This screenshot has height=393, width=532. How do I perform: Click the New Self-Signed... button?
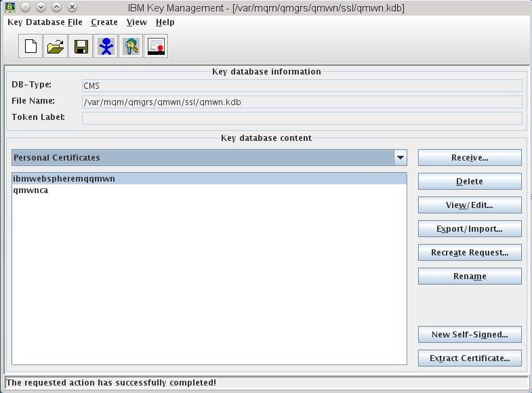[470, 335]
